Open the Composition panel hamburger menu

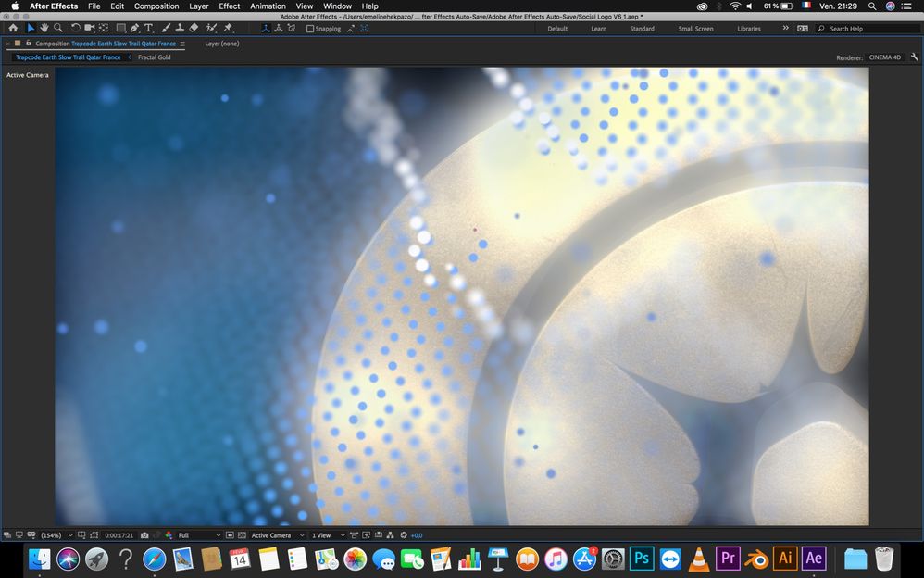point(182,44)
